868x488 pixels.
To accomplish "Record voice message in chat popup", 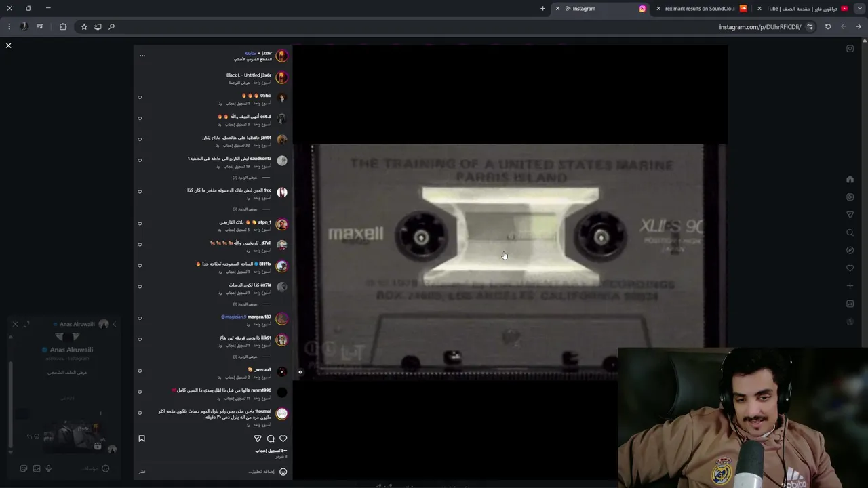I will pos(49,468).
